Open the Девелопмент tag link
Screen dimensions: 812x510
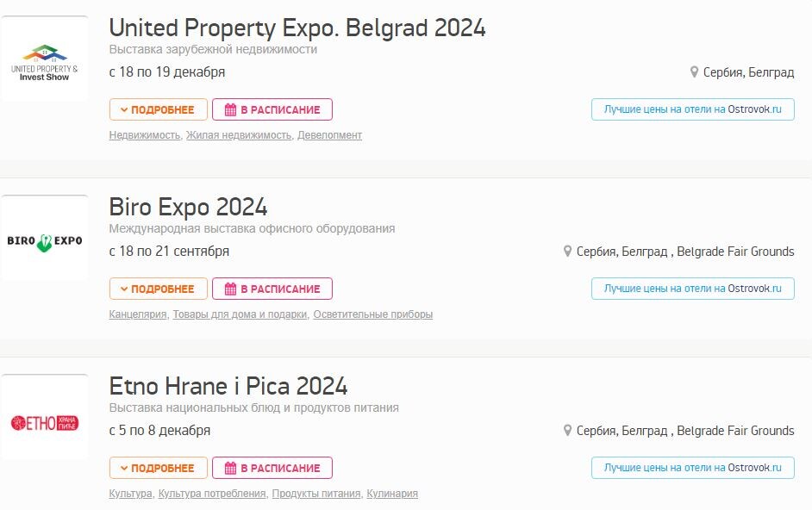coord(329,135)
